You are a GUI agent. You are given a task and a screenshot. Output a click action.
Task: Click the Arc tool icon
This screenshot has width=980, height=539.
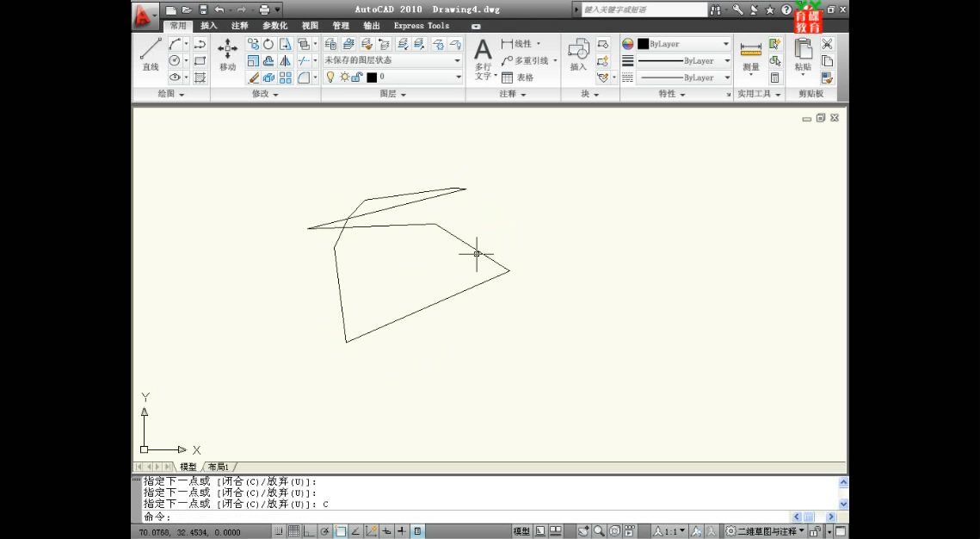[x=175, y=44]
